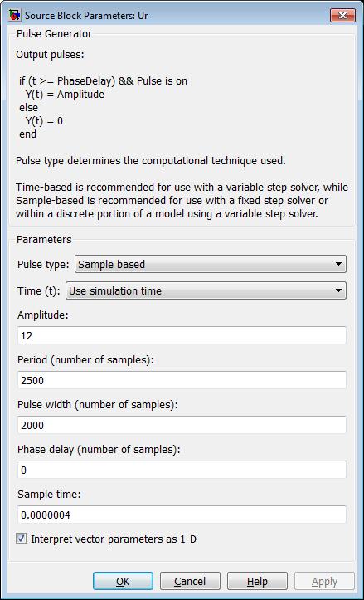The height and width of the screenshot is (600, 364).
Task: Expand the Time (t) combo box
Action: point(206,290)
